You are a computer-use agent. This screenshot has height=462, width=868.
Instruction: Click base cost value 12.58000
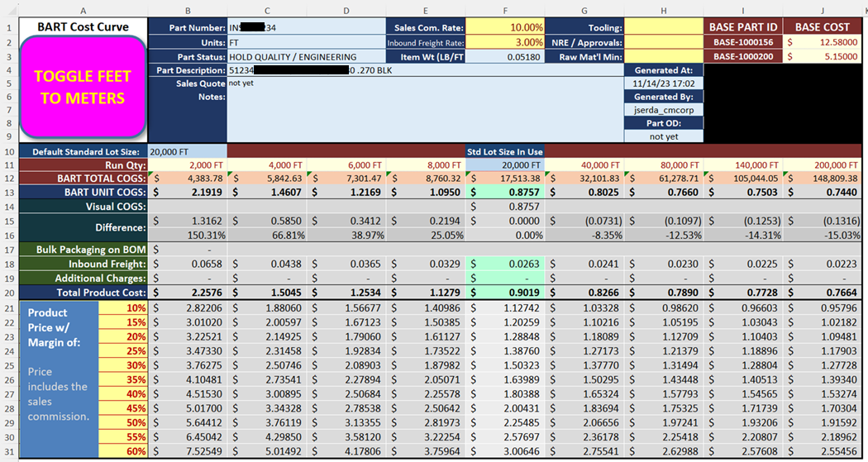823,42
